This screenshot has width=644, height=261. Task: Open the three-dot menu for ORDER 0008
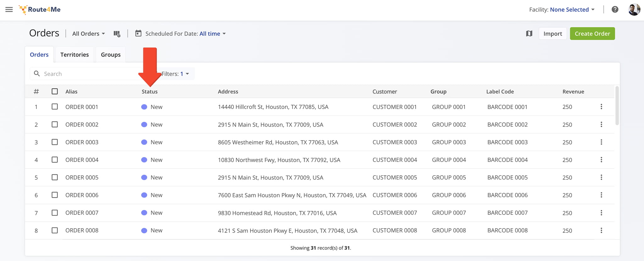601,230
